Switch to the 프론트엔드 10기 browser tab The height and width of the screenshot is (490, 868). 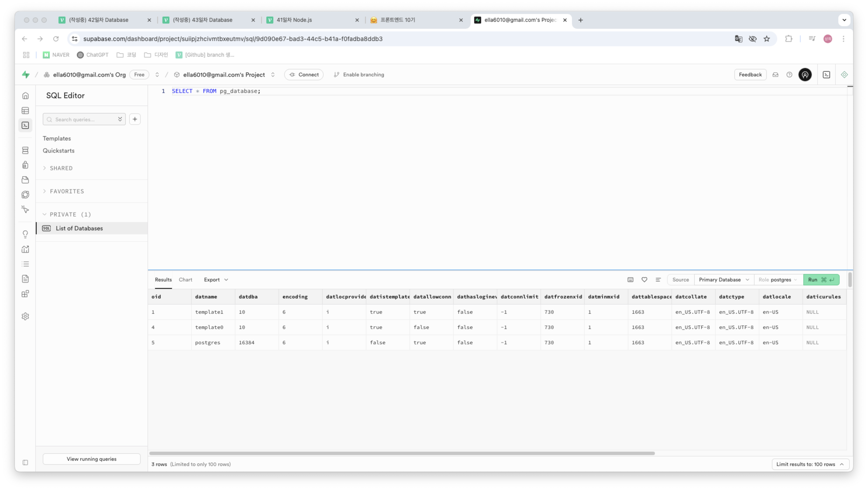417,20
